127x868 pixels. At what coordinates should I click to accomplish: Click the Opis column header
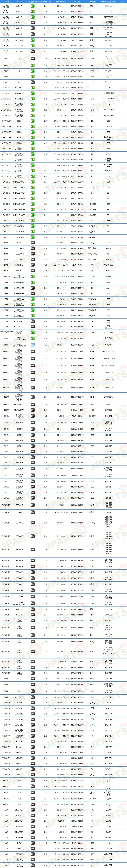(122, 2)
